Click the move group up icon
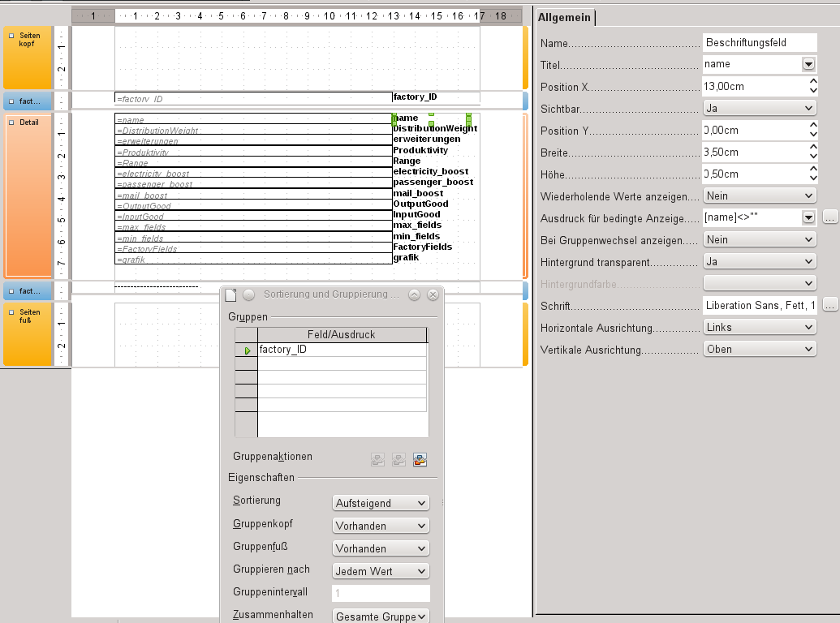840x623 pixels. [377, 460]
